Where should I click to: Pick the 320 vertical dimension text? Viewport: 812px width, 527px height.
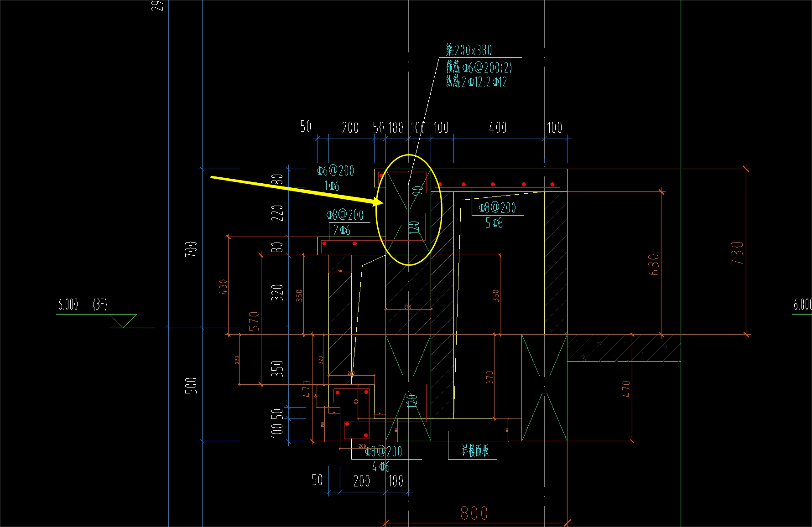277,292
